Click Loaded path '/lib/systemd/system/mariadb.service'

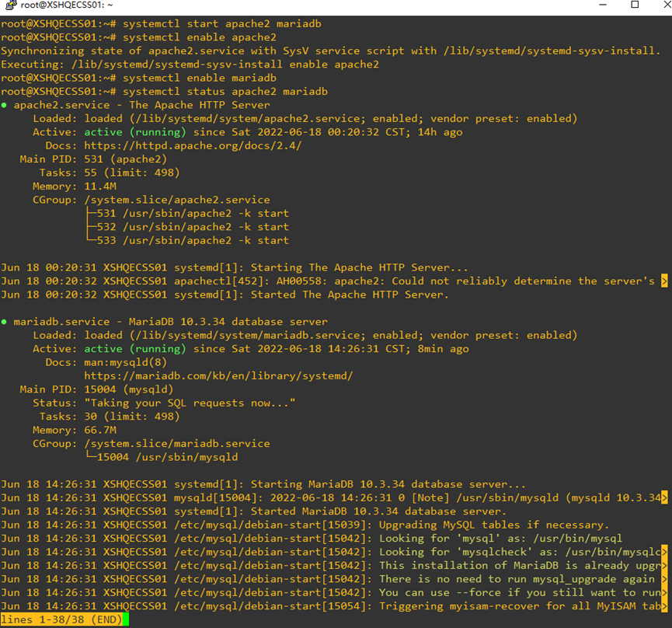coord(248,335)
